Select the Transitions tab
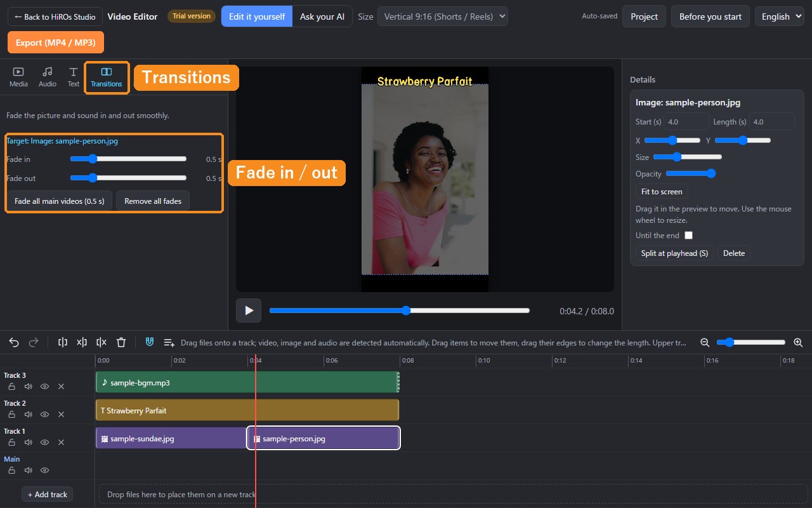Viewport: 812px width, 508px height. [107, 77]
